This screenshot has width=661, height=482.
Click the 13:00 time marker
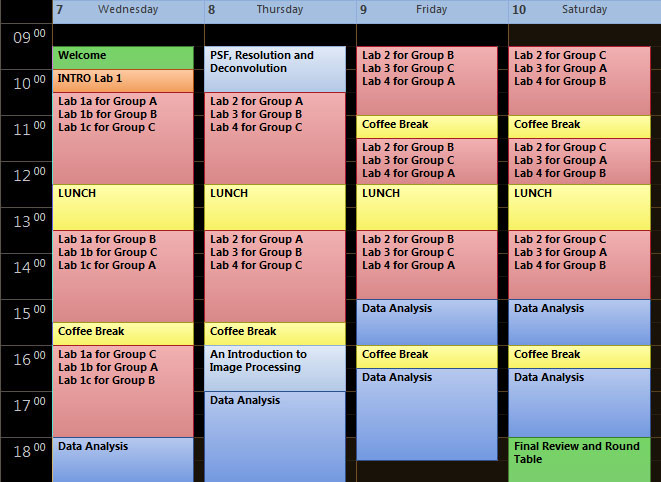[26, 221]
